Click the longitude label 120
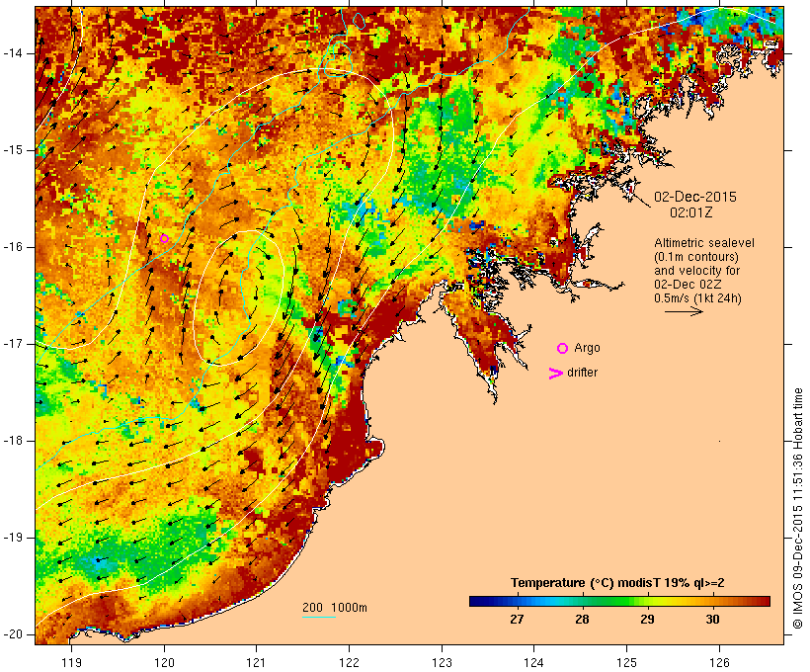The width and height of the screenshot is (810, 672). tap(164, 662)
